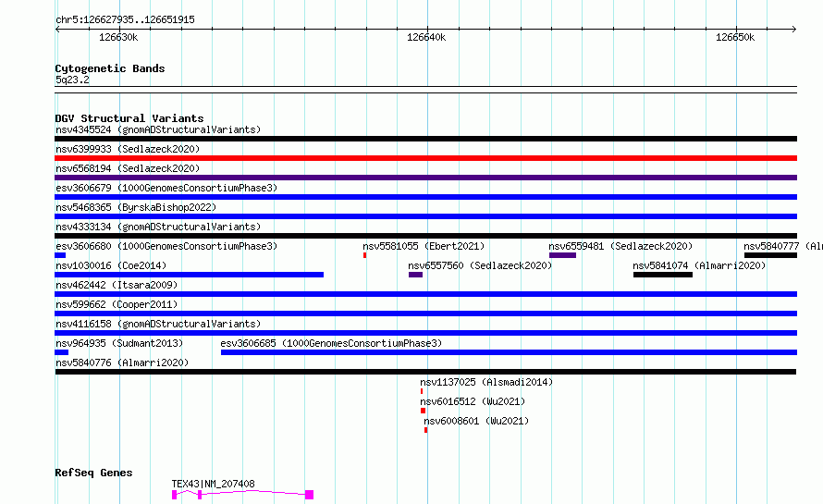Image resolution: width=823 pixels, height=504 pixels.
Task: Open nsv6008601 Wu2021 variant label
Action: (x=476, y=421)
